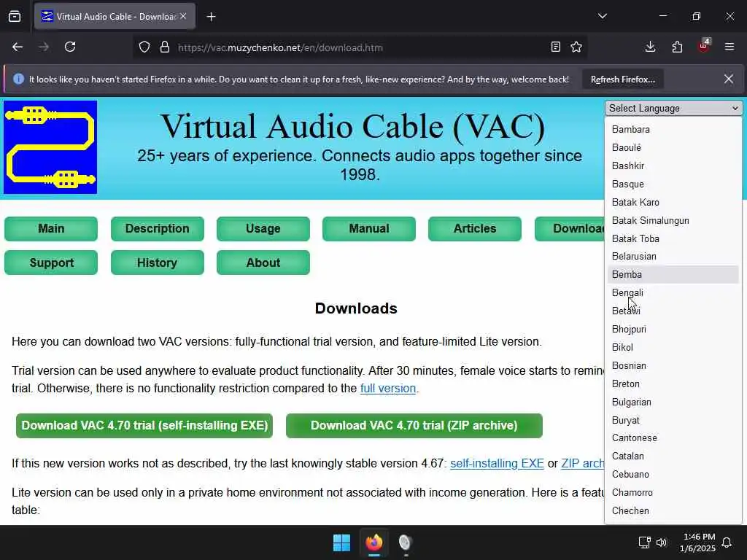747x560 pixels.
Task: Click the Firefox View icon
Action: [x=15, y=17]
